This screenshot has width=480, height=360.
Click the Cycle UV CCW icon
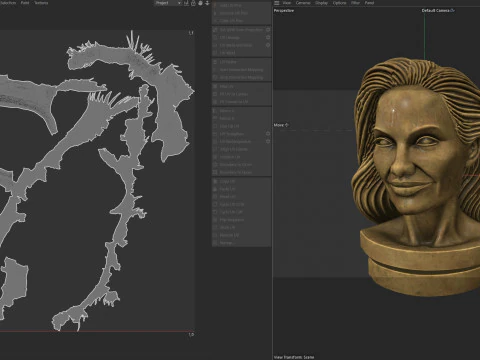[215, 204]
